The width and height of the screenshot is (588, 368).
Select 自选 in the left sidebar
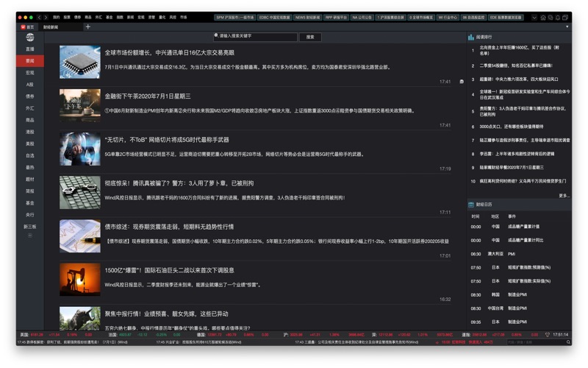pyautogui.click(x=30, y=155)
